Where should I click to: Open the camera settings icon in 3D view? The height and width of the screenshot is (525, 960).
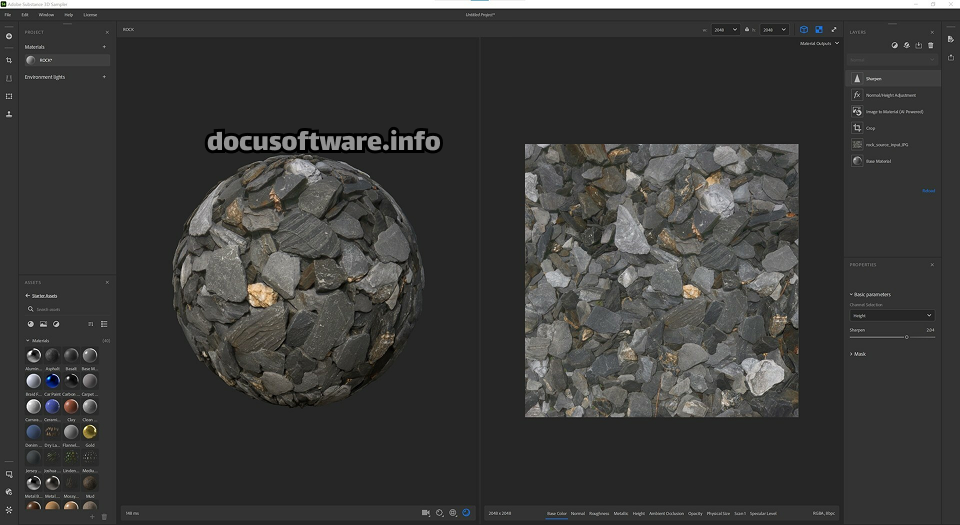[426, 513]
